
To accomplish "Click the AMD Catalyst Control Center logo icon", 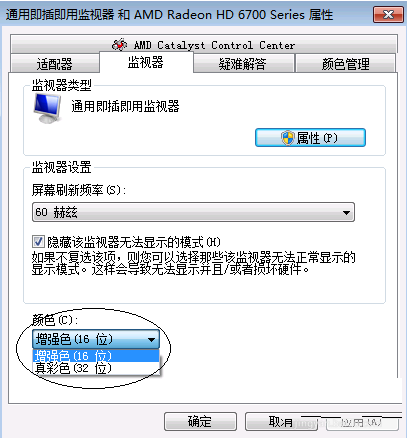I will point(120,44).
